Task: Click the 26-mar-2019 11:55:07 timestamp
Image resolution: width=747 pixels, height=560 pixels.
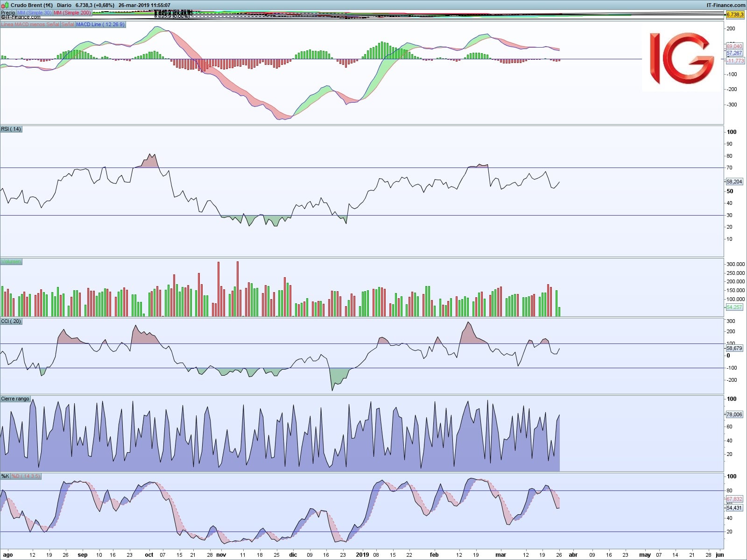Action: 144,5
